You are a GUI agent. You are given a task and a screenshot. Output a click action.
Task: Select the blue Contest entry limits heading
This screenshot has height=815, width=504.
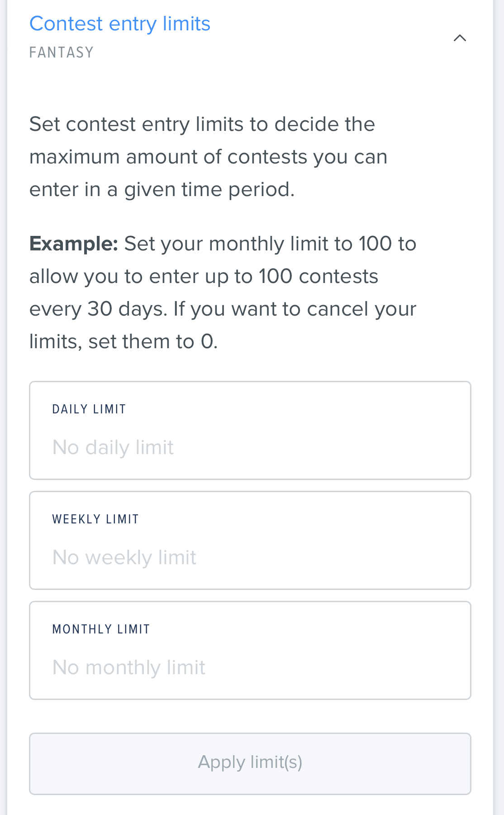tap(119, 24)
